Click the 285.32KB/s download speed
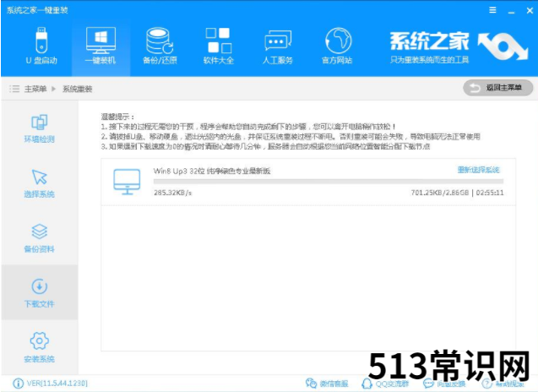 point(172,193)
